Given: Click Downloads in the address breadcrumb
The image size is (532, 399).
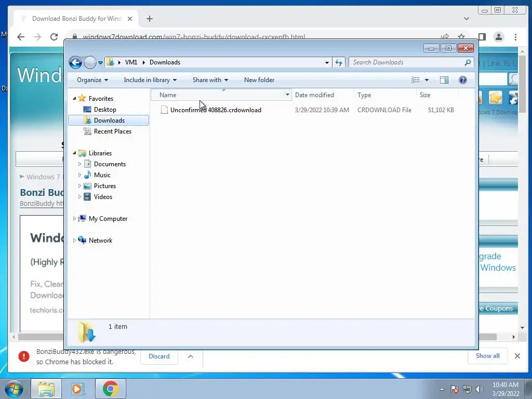Looking at the screenshot, I should coord(165,62).
